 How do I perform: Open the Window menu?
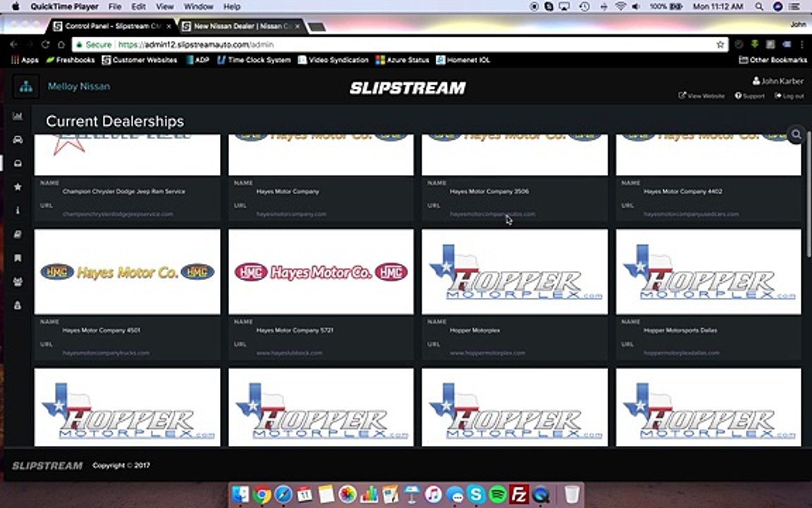pos(198,7)
